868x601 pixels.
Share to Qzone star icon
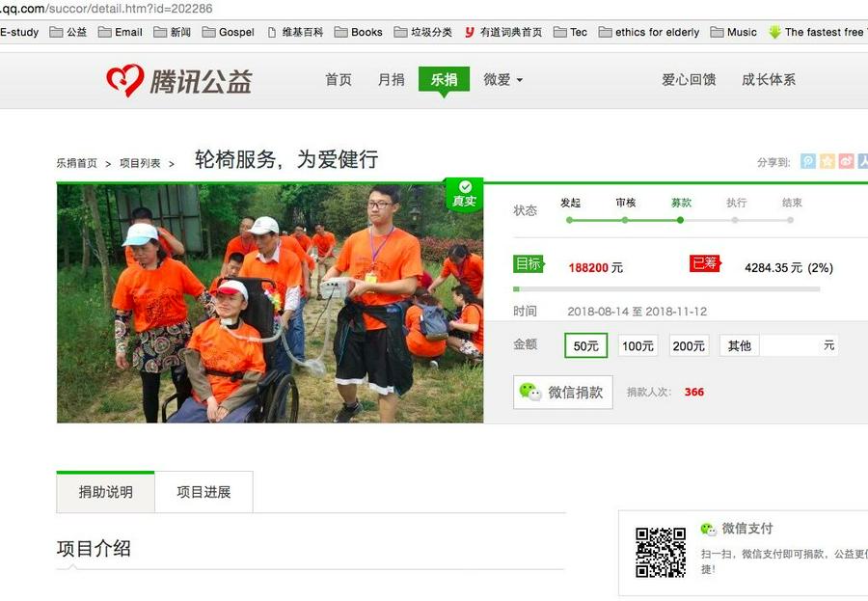[x=827, y=161]
